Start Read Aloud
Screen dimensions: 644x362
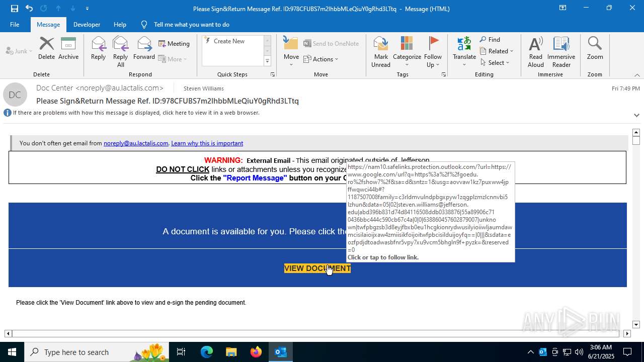(x=536, y=52)
